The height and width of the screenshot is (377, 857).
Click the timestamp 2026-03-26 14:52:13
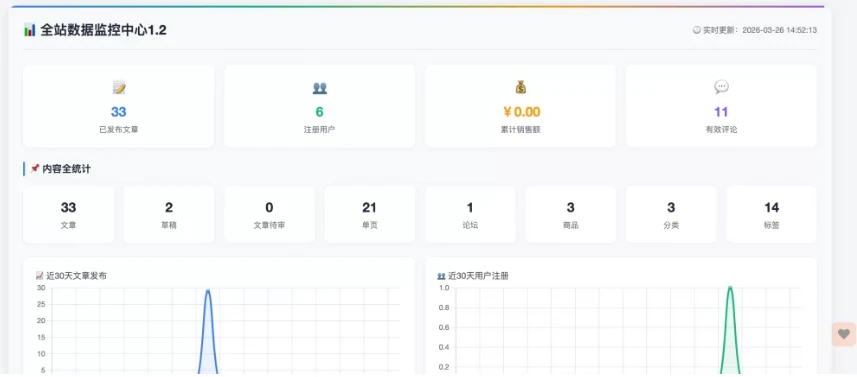[x=779, y=30]
